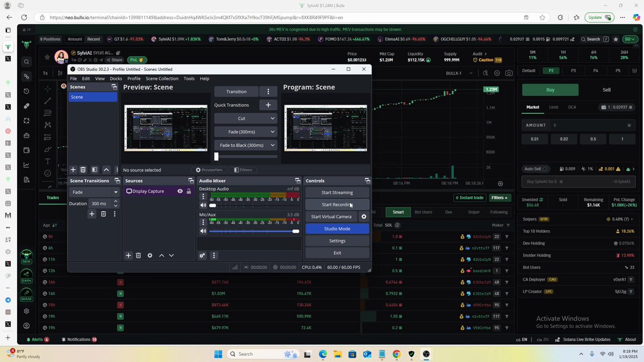Open scene transition three-dot options
Image resolution: width=644 pixels, height=362 pixels.
pyautogui.click(x=114, y=214)
